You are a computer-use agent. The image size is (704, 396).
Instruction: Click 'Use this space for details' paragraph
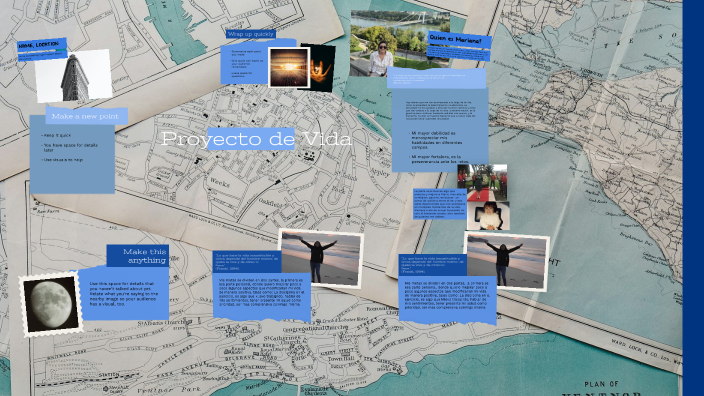pyautogui.click(x=124, y=294)
